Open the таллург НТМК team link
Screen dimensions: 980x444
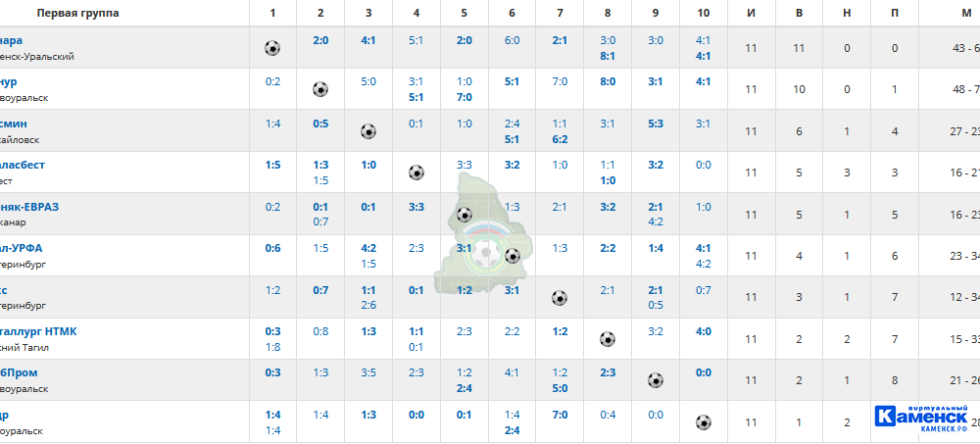coord(38,331)
